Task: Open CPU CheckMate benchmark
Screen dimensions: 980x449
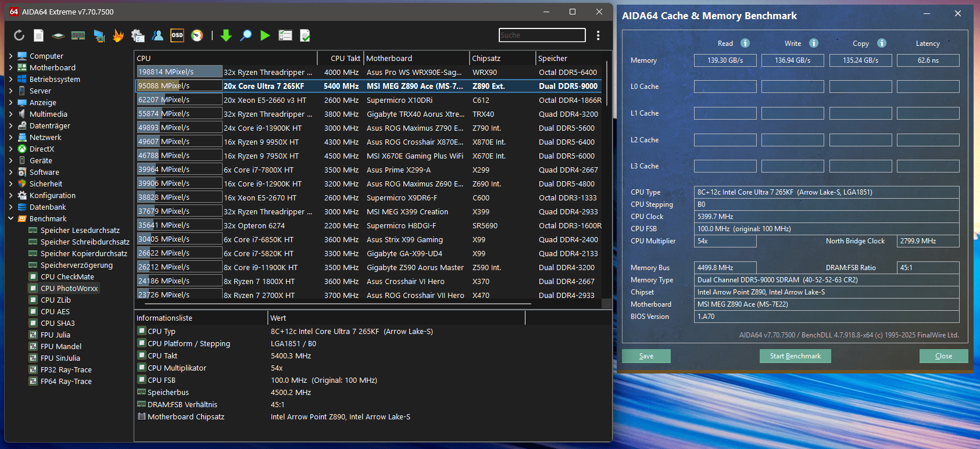Action: click(x=67, y=277)
